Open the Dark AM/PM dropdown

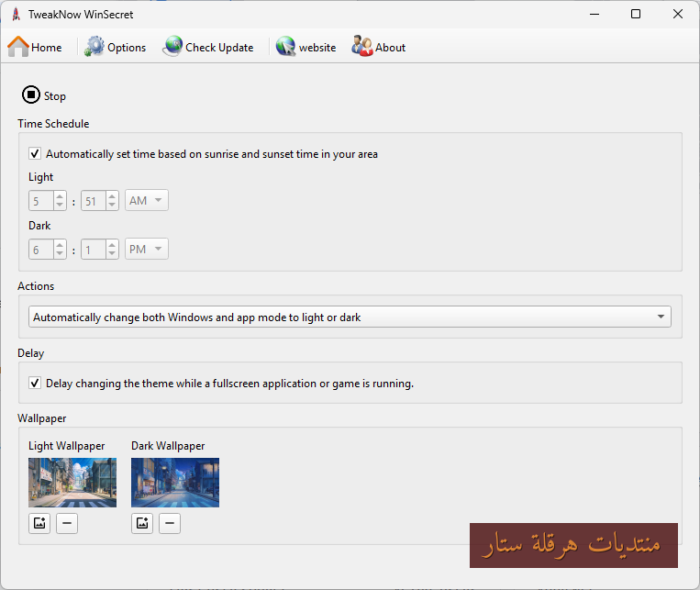[x=147, y=249]
